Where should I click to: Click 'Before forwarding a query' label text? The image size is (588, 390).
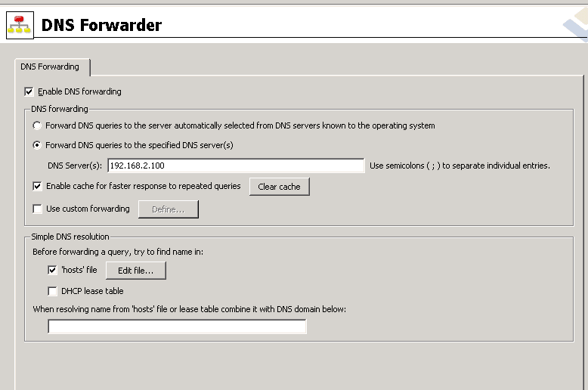coord(118,252)
